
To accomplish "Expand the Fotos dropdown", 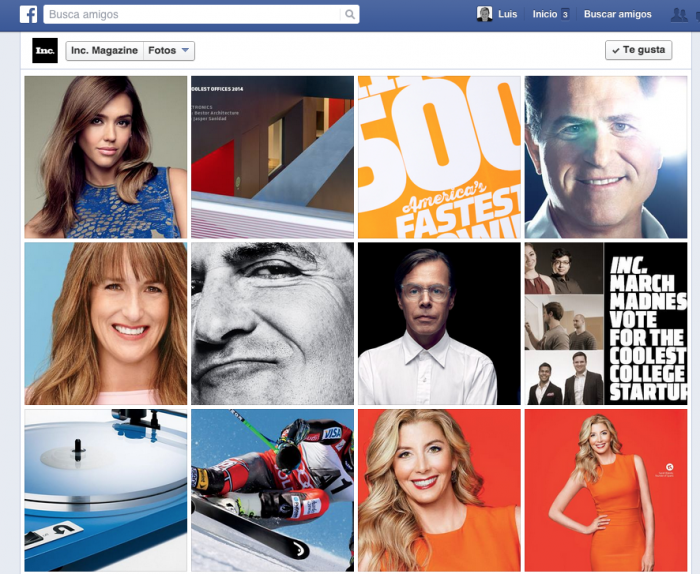I will [169, 50].
